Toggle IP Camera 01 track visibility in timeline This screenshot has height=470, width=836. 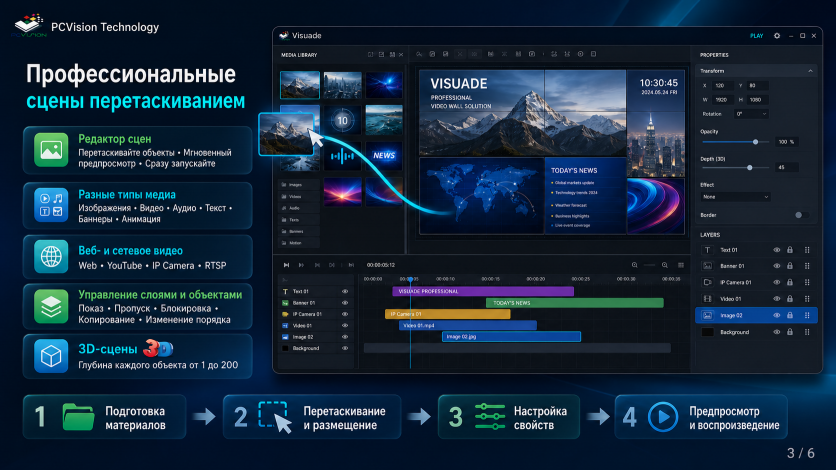tap(345, 314)
